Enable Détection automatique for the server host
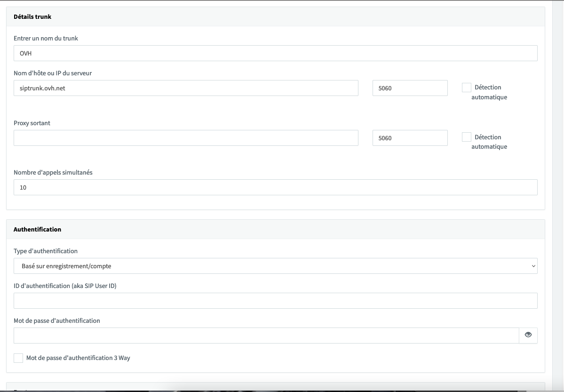 (x=466, y=88)
